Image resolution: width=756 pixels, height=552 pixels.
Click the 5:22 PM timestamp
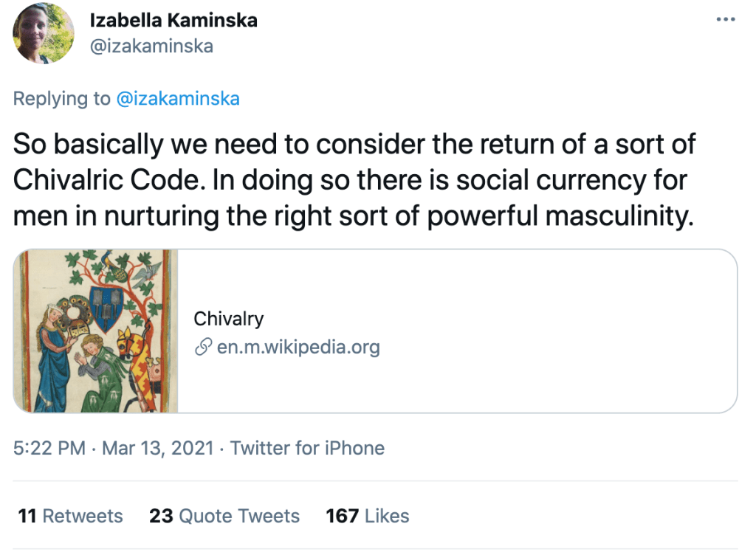click(49, 448)
